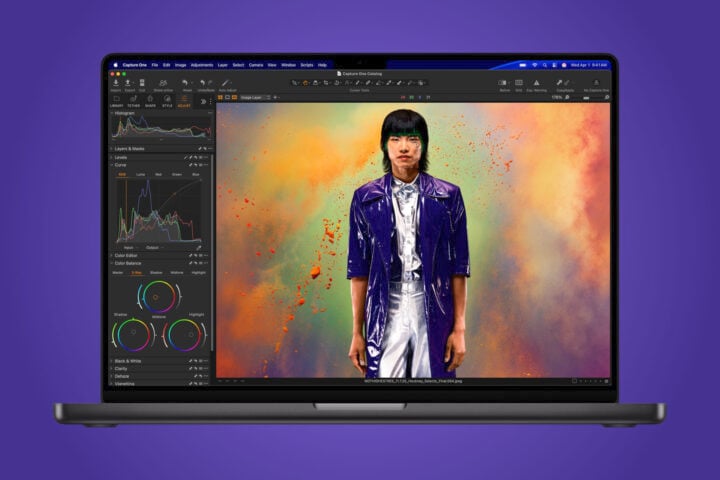Open the Scripts menu
This screenshot has width=720, height=480.
[x=307, y=65]
